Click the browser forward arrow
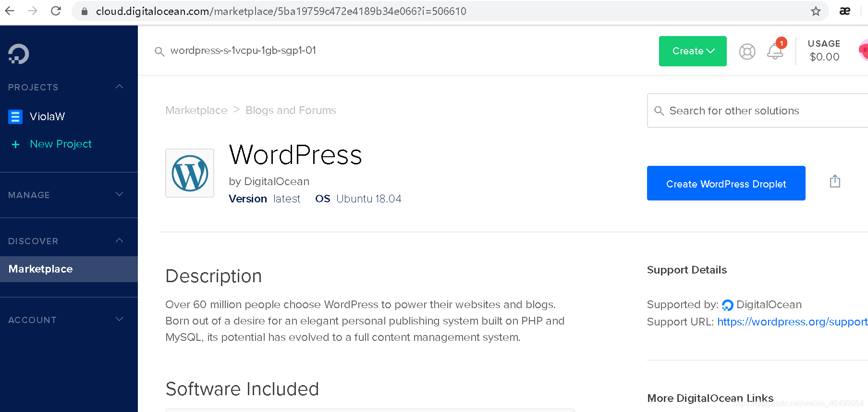 [x=33, y=11]
